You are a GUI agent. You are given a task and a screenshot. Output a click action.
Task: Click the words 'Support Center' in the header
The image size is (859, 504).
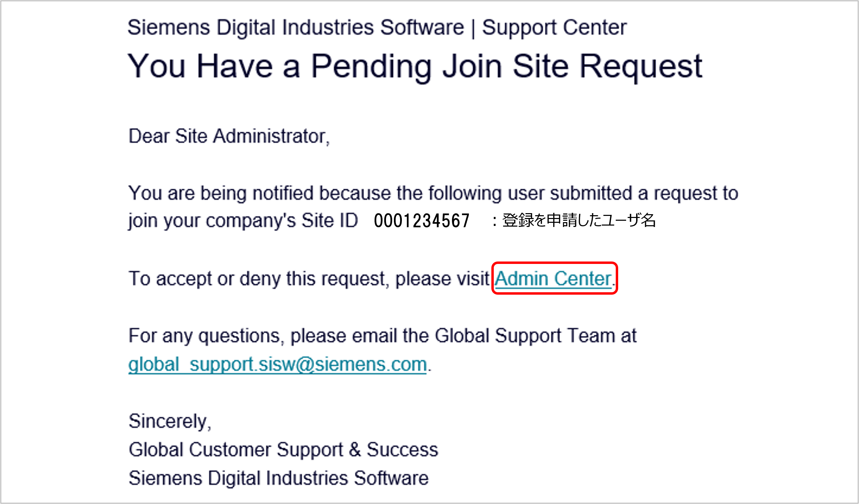554,28
